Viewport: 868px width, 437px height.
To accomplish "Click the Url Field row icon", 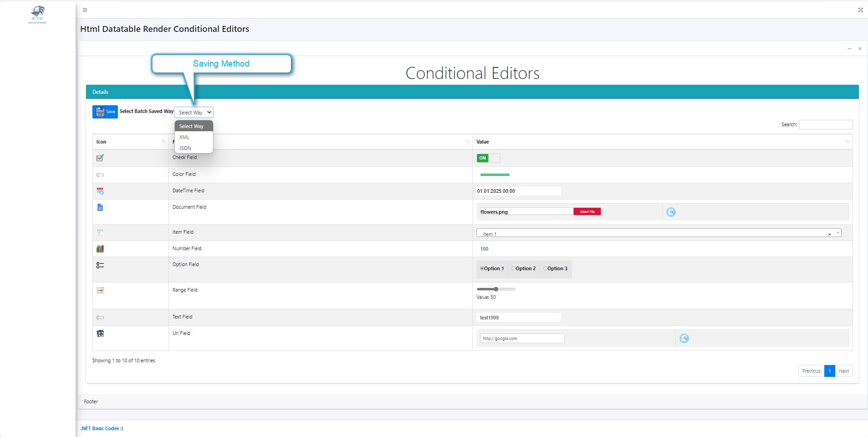I will pos(100,334).
